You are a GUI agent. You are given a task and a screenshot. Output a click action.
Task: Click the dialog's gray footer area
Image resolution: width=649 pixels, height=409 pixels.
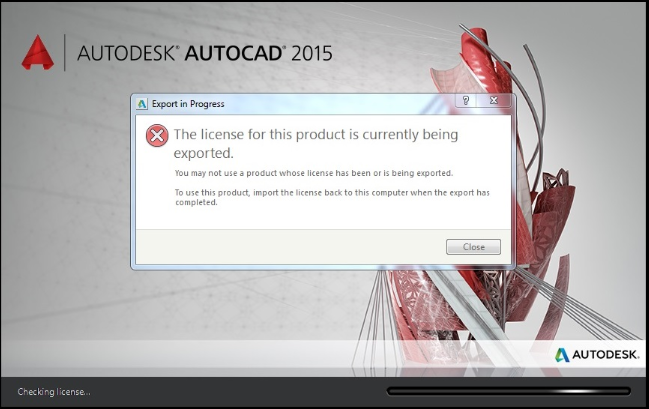pyautogui.click(x=323, y=247)
